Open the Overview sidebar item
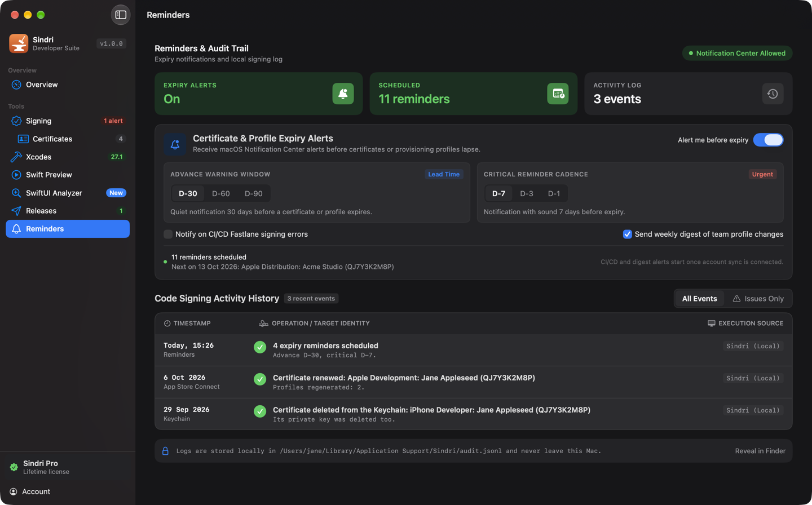 tap(68, 85)
